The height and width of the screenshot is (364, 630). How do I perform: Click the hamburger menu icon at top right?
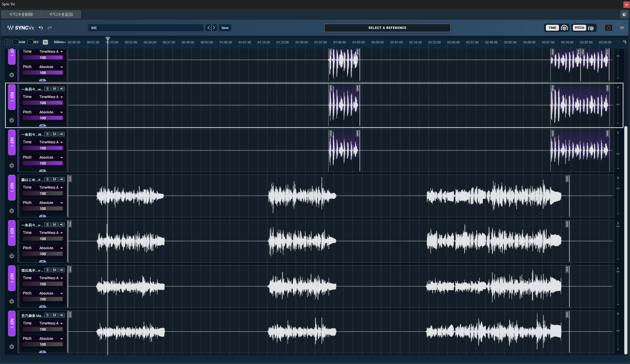point(622,28)
